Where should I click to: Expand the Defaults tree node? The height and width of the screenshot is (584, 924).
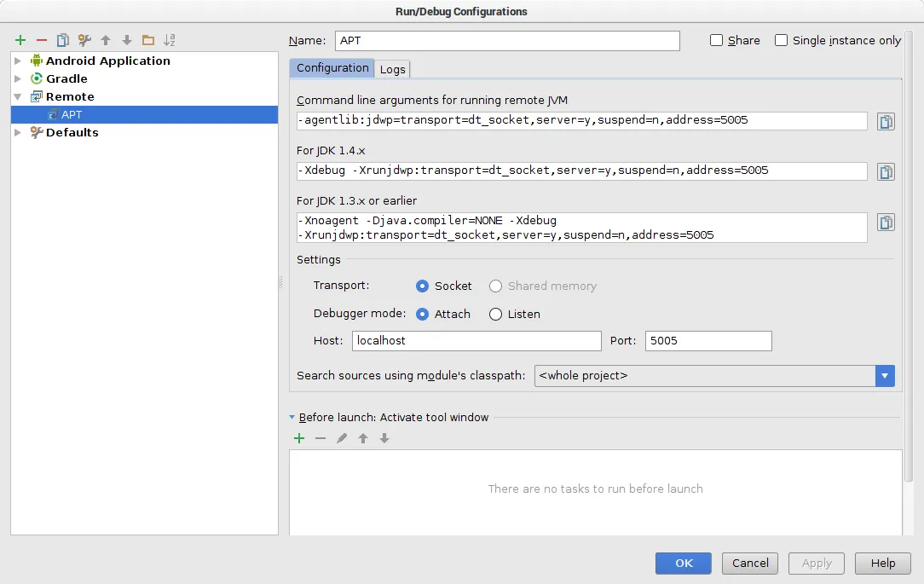pos(18,132)
